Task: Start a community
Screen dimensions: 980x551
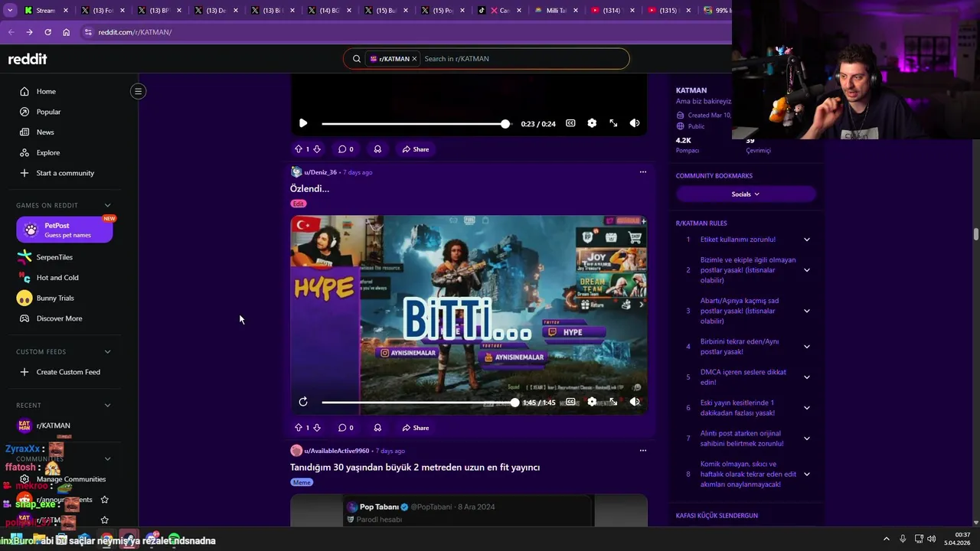Action: point(65,173)
